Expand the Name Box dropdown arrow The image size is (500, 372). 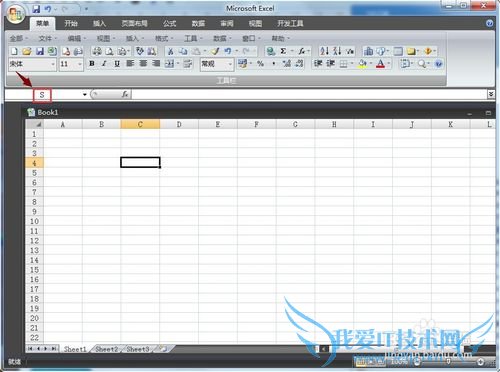pos(85,95)
